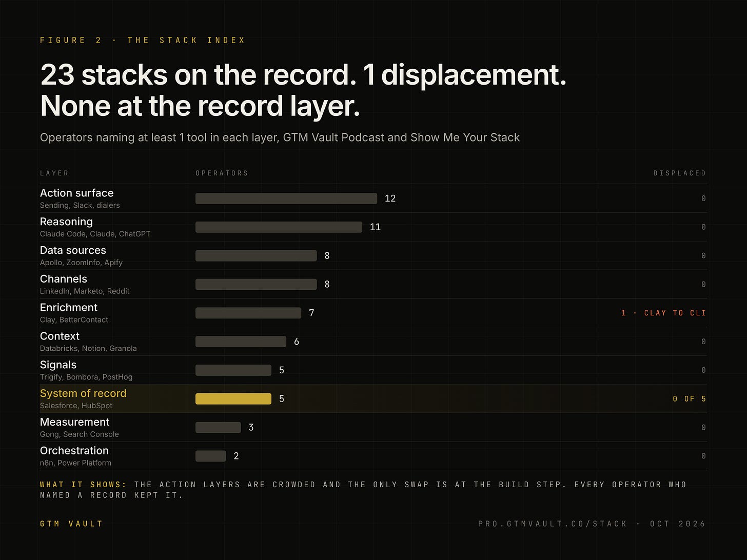Image resolution: width=747 pixels, height=560 pixels.
Task: Click the Enrichment bar showing 7
Action: (248, 313)
